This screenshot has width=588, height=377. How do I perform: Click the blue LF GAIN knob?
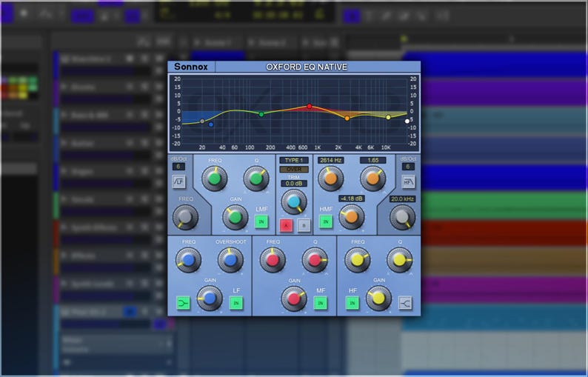coord(210,298)
